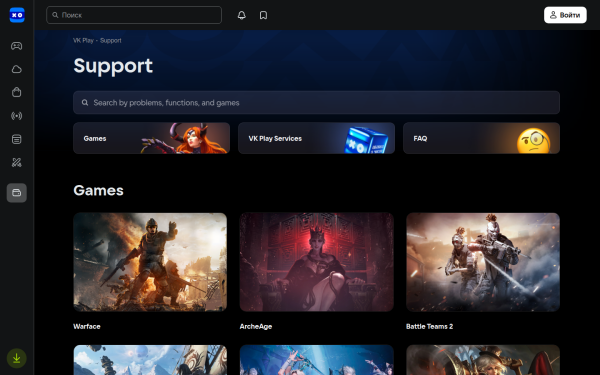Screen dimensions: 600x375
Task: Open the crossed swords tournaments icon
Action: (x=16, y=162)
